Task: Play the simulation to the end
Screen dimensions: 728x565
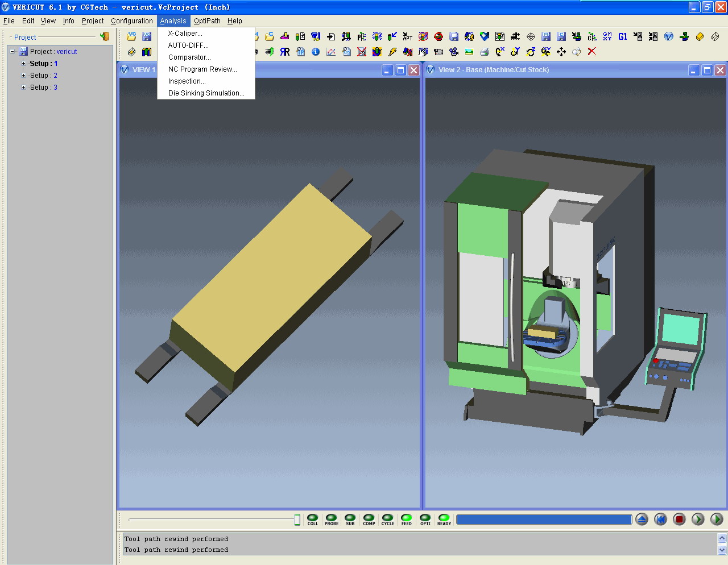Action: 717,519
